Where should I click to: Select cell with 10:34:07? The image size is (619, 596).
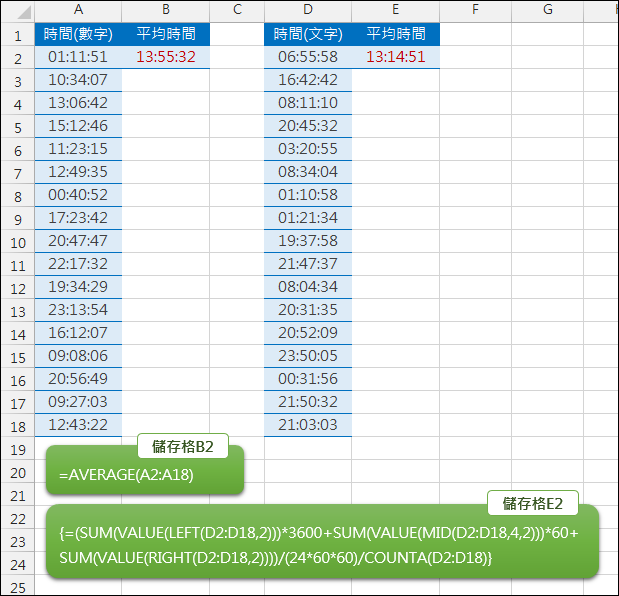(78, 80)
